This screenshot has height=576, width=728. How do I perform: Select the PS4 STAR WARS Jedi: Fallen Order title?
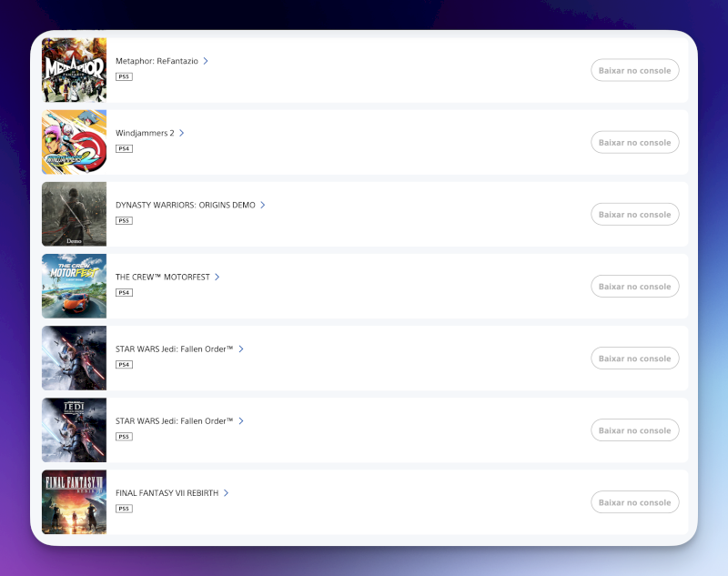coord(174,349)
